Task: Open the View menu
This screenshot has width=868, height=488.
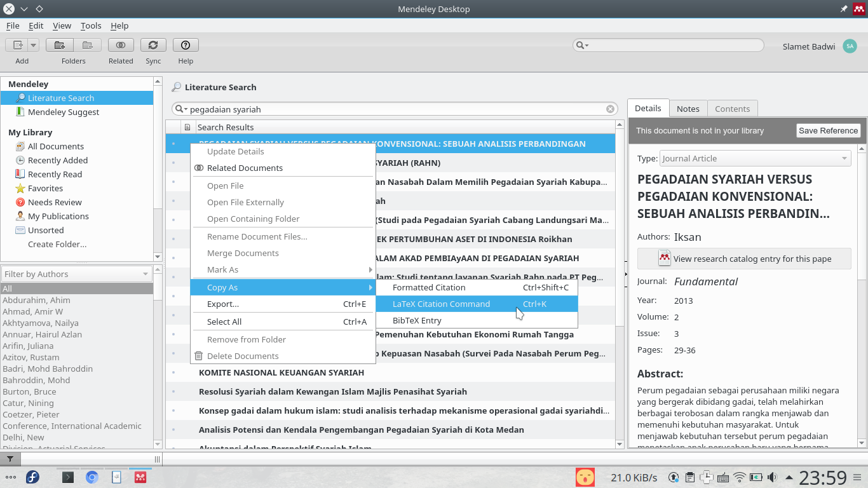Action: coord(62,25)
